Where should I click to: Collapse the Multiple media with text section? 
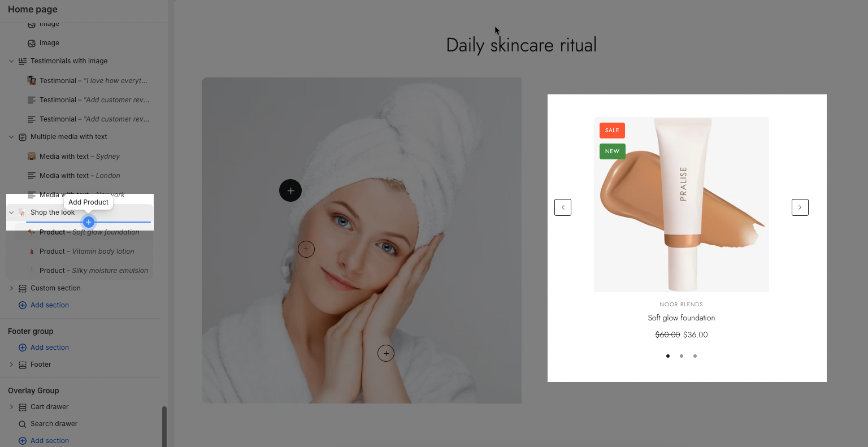click(11, 137)
